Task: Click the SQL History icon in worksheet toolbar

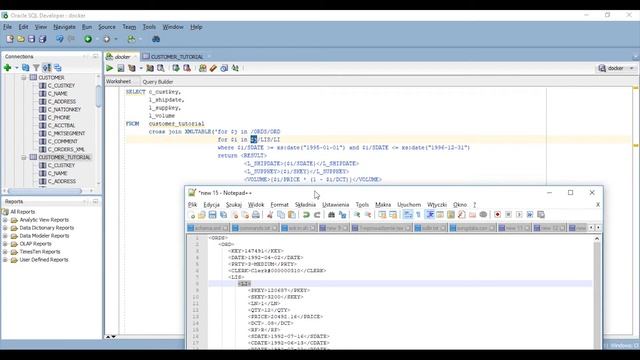Action: (224, 68)
